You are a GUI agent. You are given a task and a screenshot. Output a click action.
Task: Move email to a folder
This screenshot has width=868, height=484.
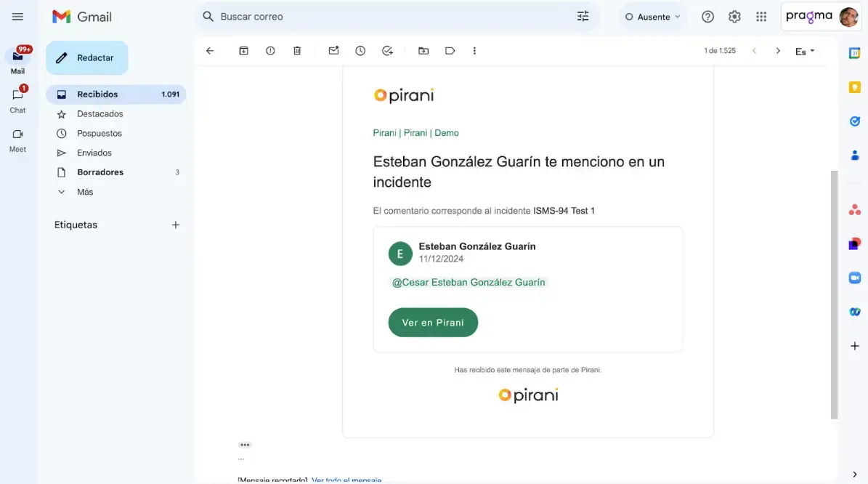coord(423,51)
